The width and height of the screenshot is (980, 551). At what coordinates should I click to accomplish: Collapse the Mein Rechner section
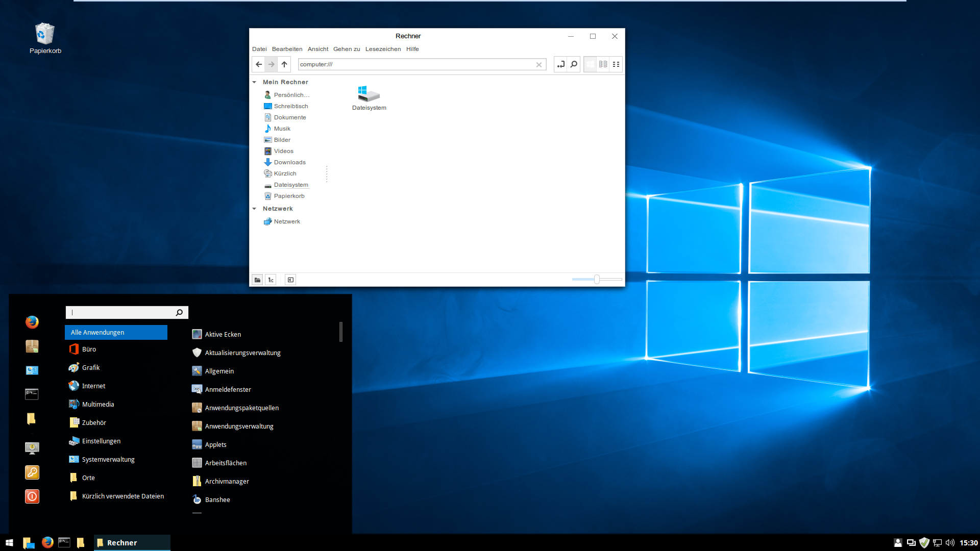(x=254, y=82)
